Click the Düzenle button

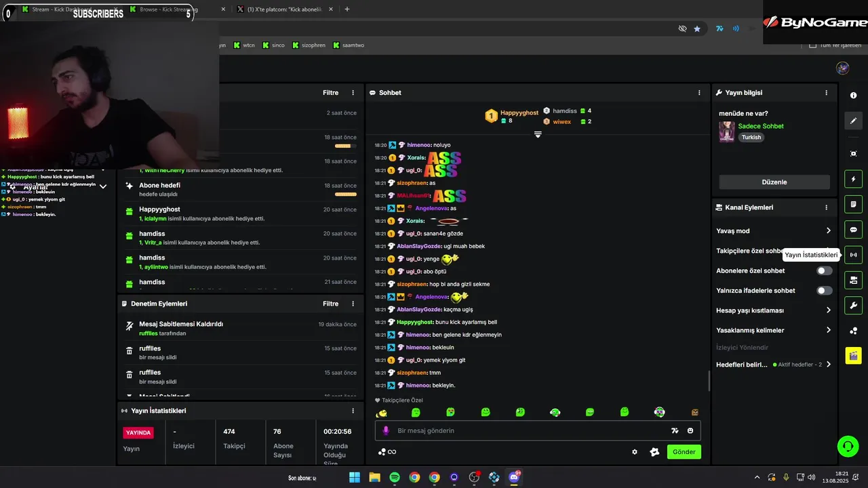(774, 182)
